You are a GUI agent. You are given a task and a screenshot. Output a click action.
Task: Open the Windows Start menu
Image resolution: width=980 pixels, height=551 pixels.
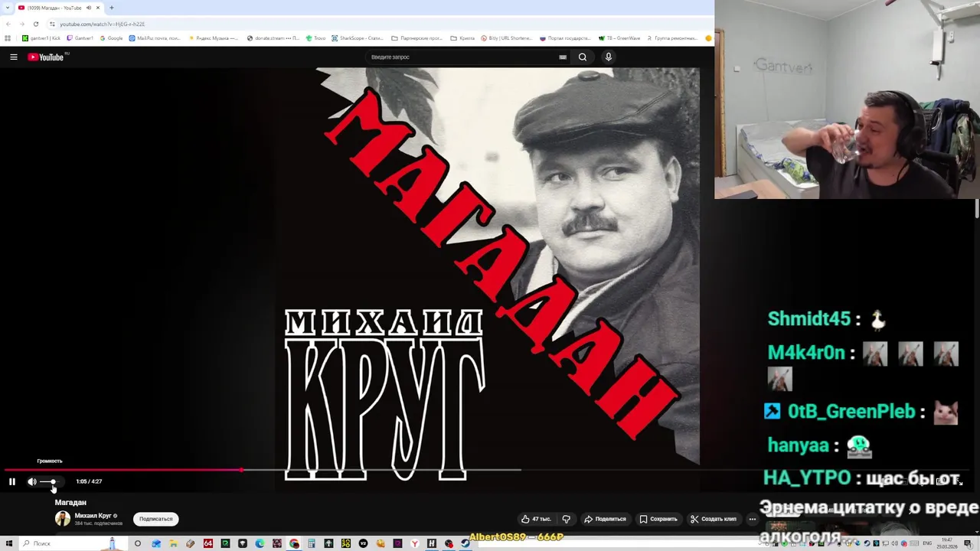point(9,543)
